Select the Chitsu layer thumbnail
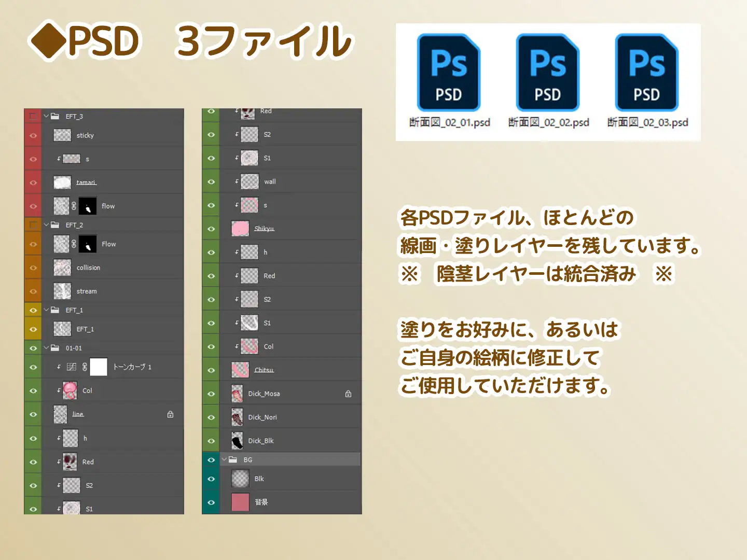The height and width of the screenshot is (560, 747). [x=240, y=370]
